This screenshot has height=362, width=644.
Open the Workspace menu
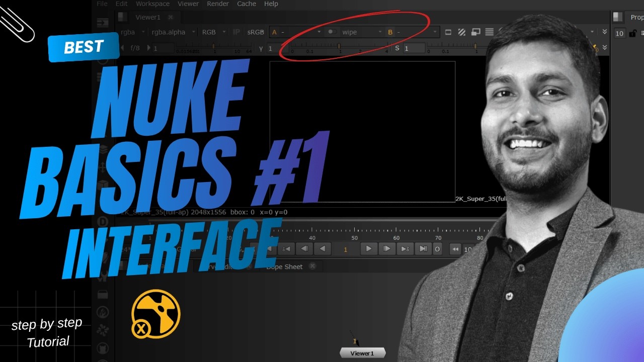[152, 4]
